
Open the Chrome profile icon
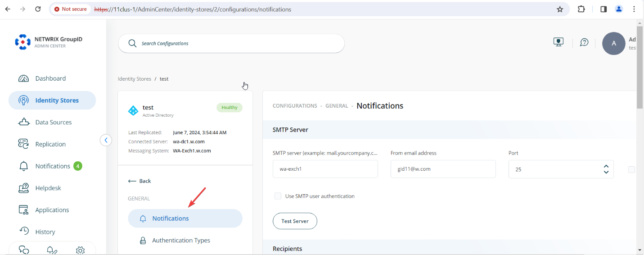click(x=619, y=9)
